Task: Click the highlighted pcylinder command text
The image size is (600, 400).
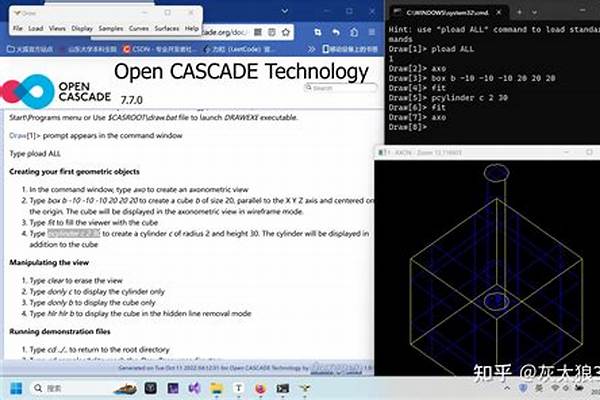Action: (x=74, y=233)
